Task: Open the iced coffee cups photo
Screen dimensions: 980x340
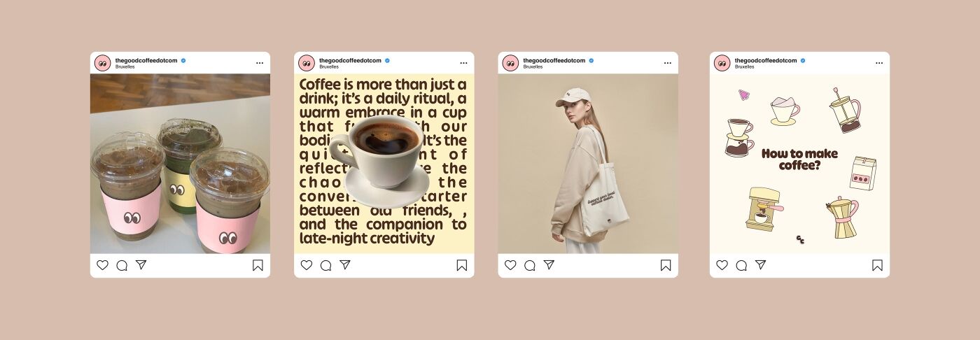Action: coord(180,164)
